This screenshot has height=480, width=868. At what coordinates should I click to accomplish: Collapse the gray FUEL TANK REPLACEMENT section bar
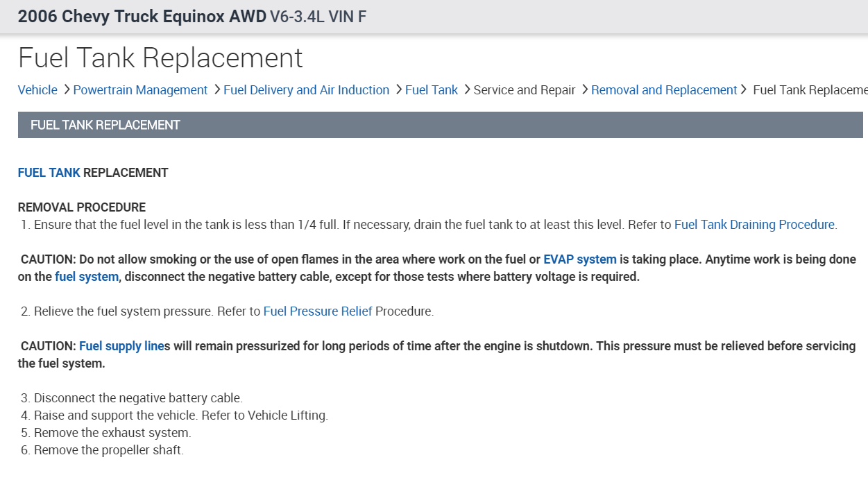pyautogui.click(x=440, y=125)
